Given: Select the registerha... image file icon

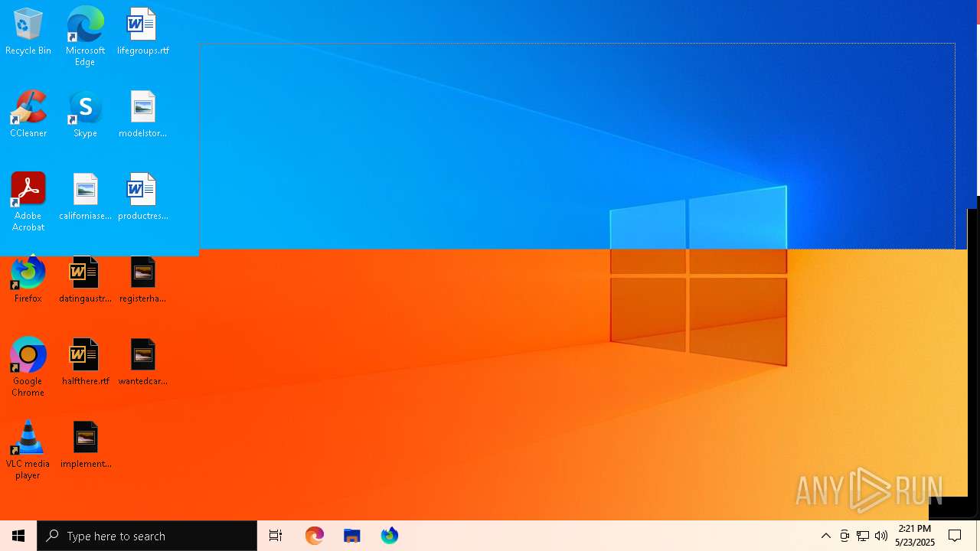Looking at the screenshot, I should pos(142,280).
